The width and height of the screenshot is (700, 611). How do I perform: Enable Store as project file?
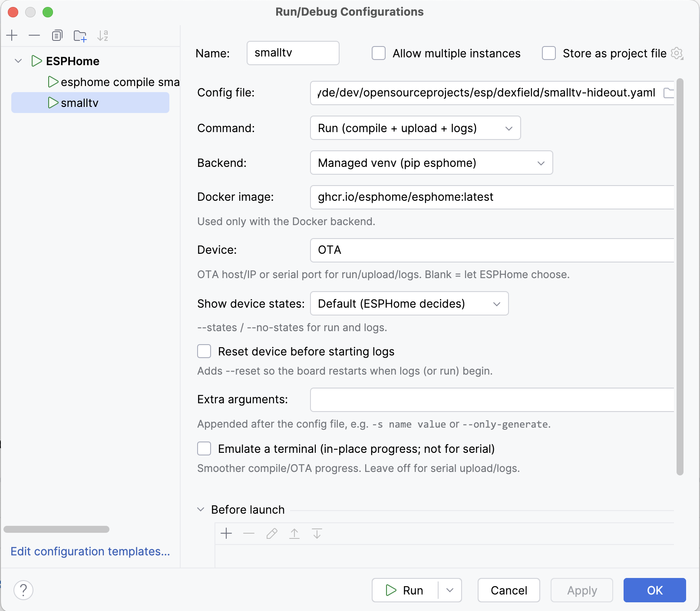pyautogui.click(x=549, y=53)
